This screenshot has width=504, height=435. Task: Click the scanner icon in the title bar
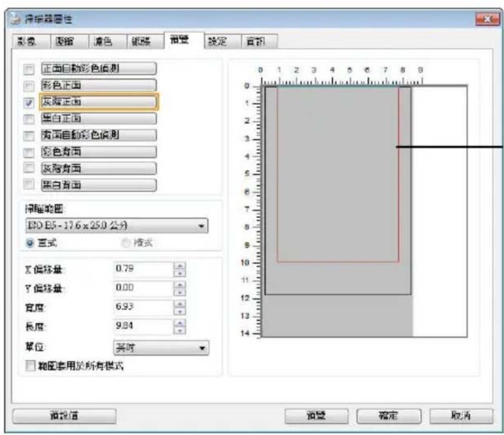[15, 19]
